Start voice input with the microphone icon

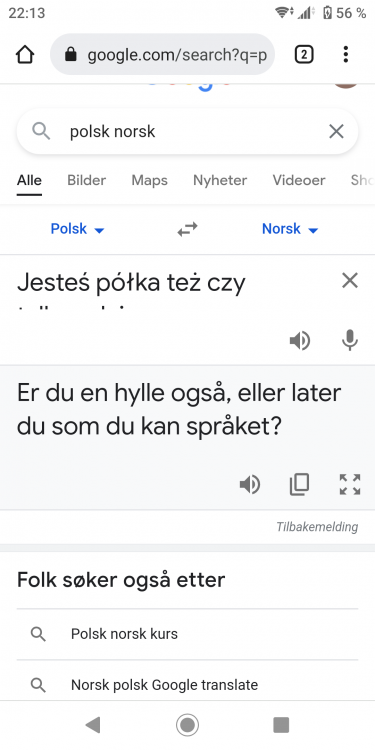(x=350, y=341)
